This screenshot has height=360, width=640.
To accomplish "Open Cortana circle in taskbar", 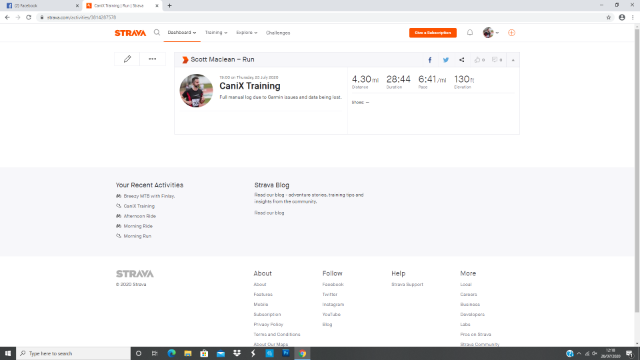I will tap(138, 353).
